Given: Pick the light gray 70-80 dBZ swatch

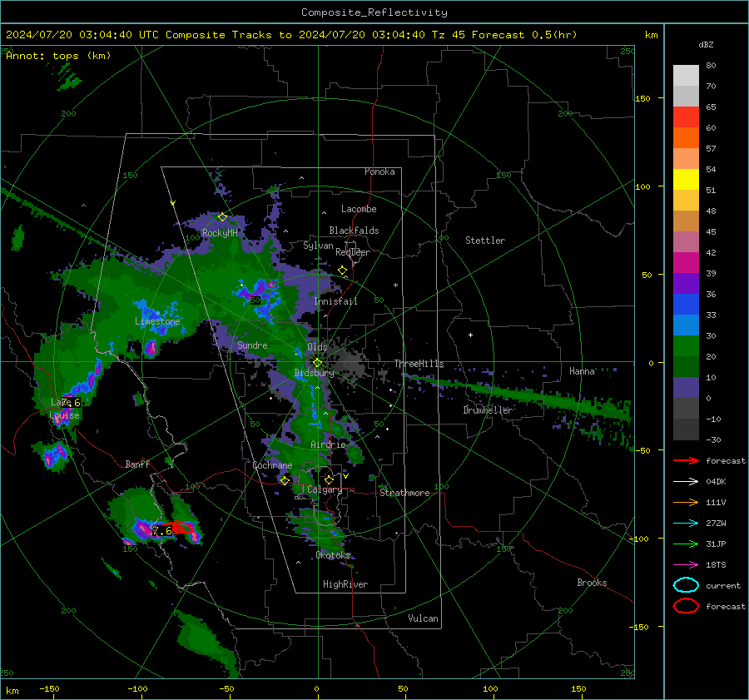Looking at the screenshot, I should [x=686, y=76].
